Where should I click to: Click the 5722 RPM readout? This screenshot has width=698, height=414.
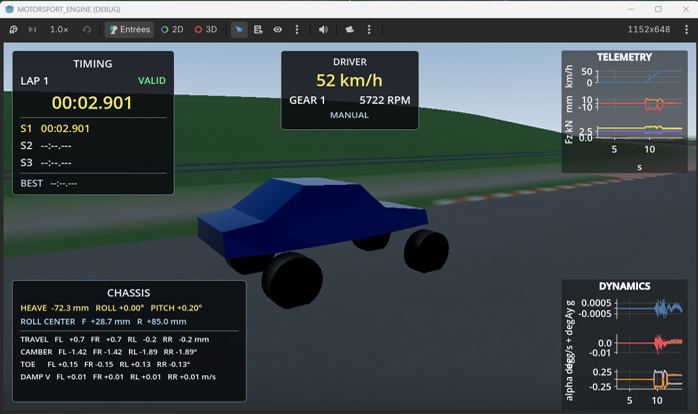pyautogui.click(x=385, y=100)
